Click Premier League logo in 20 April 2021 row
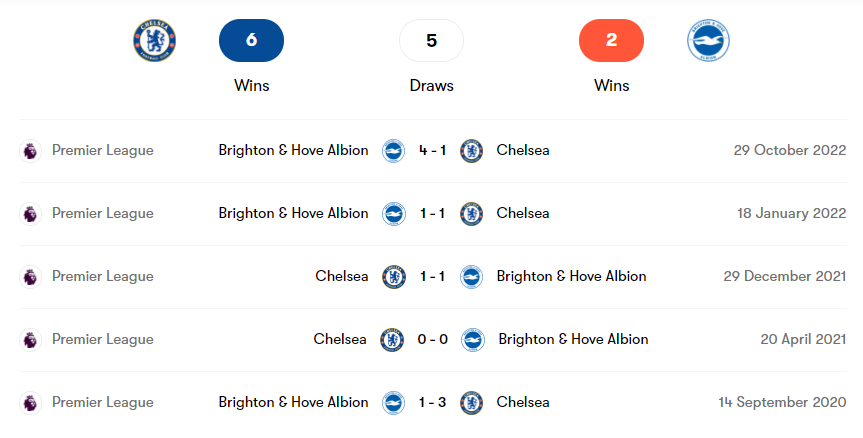Screen dimensions: 863x438 pyautogui.click(x=30, y=340)
